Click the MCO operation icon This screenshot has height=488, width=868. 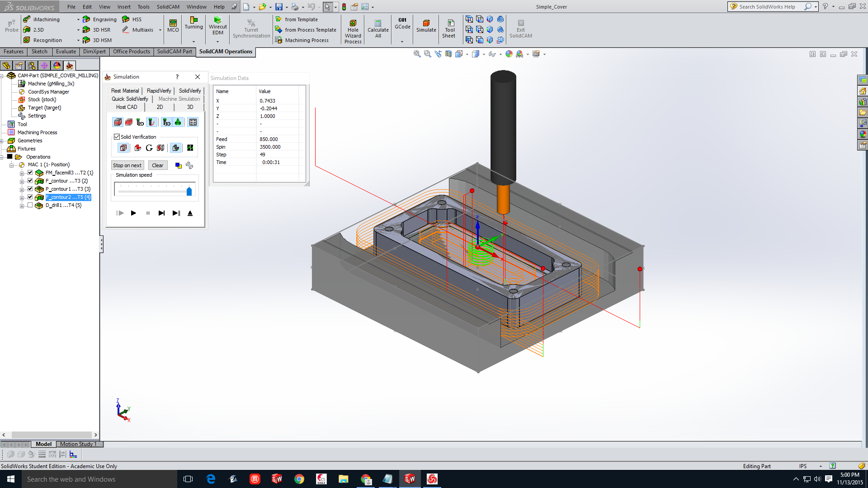[173, 26]
